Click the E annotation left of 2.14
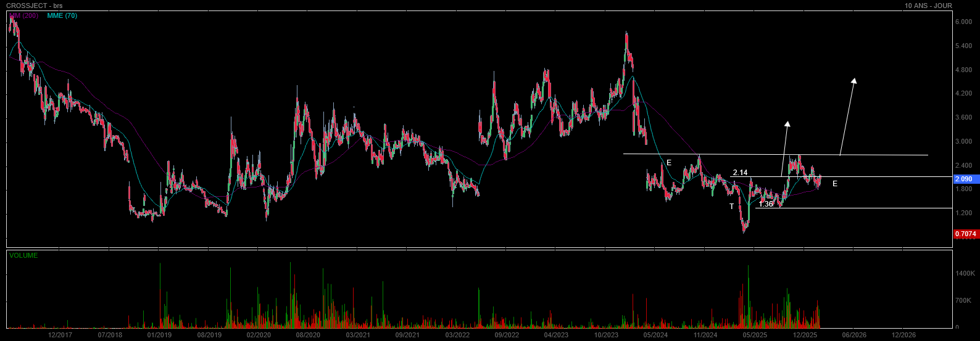This screenshot has height=341, width=980. pyautogui.click(x=669, y=163)
